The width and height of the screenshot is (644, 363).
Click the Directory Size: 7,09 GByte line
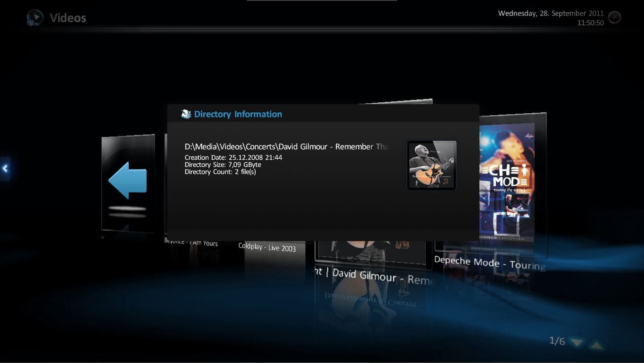[x=223, y=164]
